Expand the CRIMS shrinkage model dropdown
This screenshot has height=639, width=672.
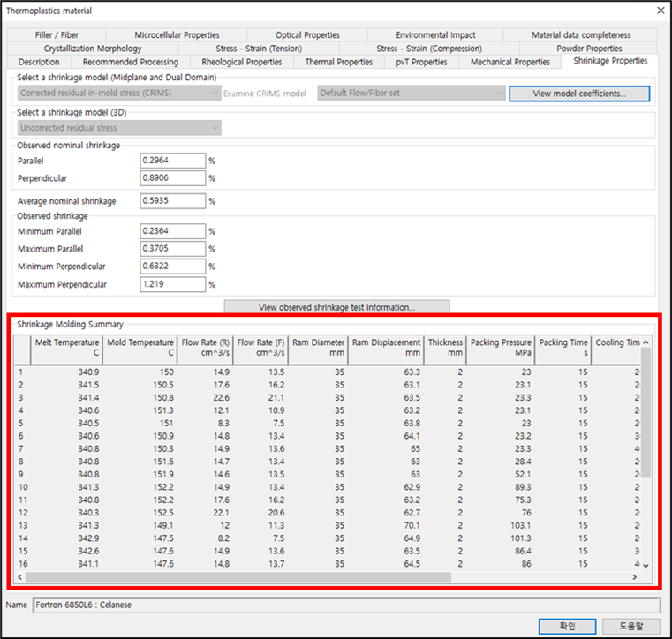(118, 93)
